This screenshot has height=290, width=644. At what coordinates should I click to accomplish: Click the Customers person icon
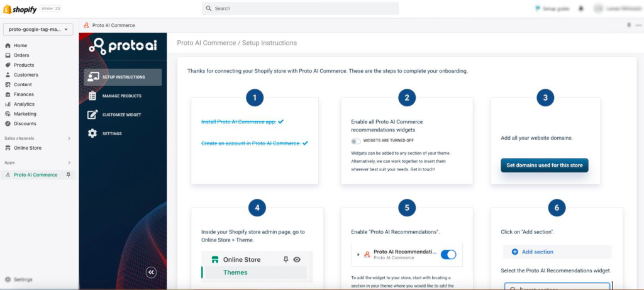click(8, 75)
